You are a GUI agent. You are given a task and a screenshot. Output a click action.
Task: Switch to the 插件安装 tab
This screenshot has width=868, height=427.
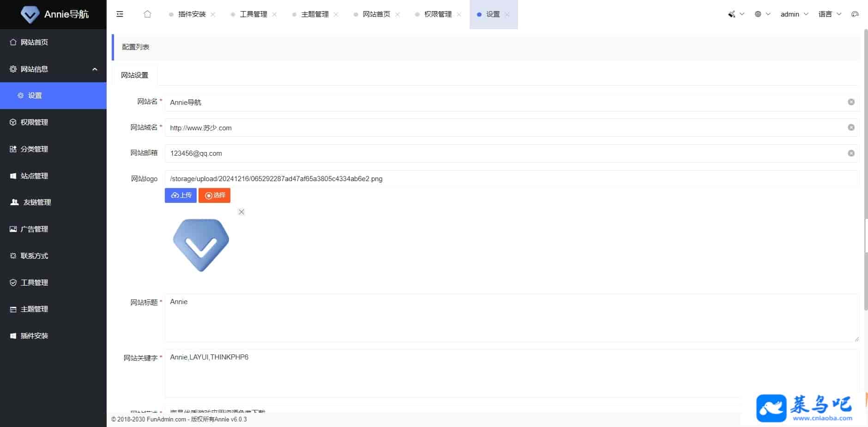pos(192,14)
